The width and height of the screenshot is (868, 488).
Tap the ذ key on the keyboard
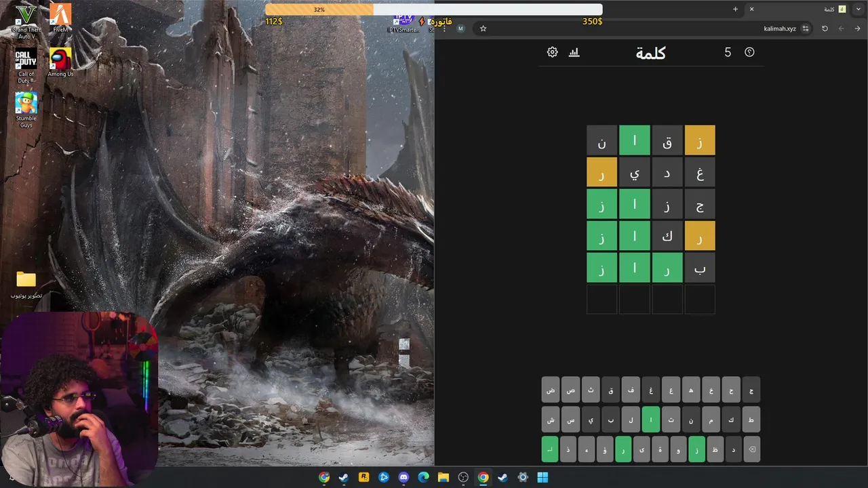568,449
